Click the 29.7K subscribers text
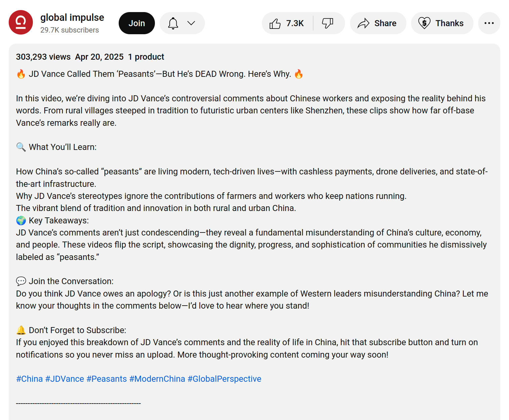Viewport: 509px width, 420px height. click(69, 30)
